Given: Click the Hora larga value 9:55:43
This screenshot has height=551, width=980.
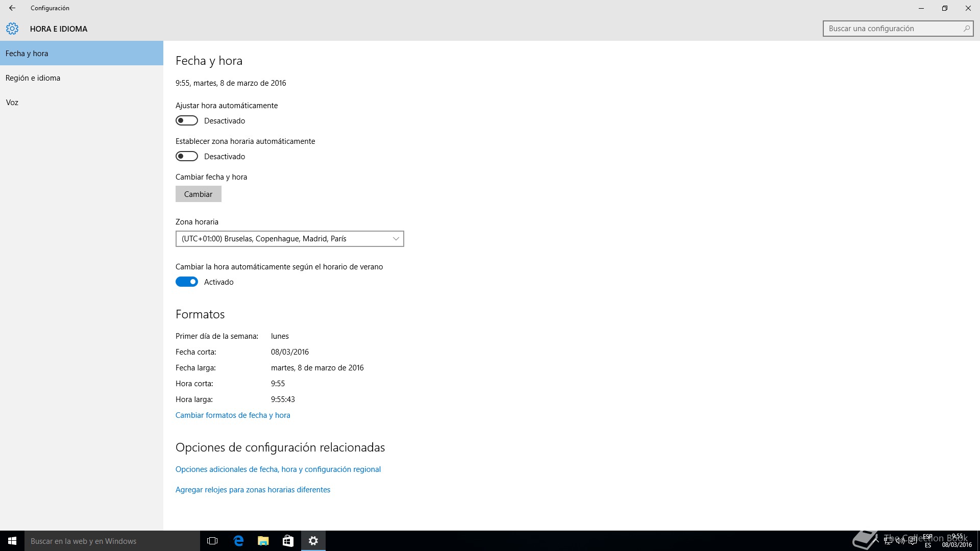Looking at the screenshot, I should click(x=283, y=399).
